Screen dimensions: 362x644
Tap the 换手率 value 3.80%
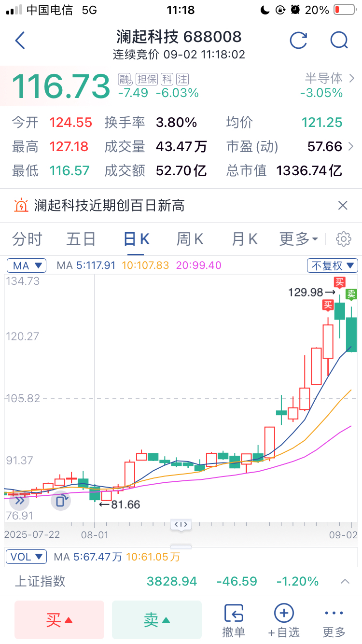pos(176,123)
